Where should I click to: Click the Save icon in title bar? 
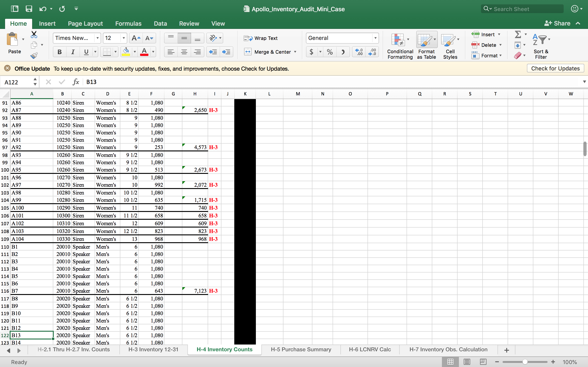(x=29, y=9)
